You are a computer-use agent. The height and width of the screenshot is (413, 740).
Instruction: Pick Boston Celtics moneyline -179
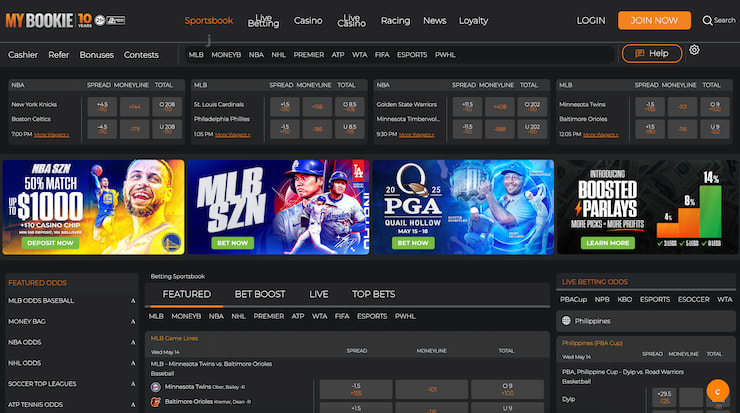[135, 129]
